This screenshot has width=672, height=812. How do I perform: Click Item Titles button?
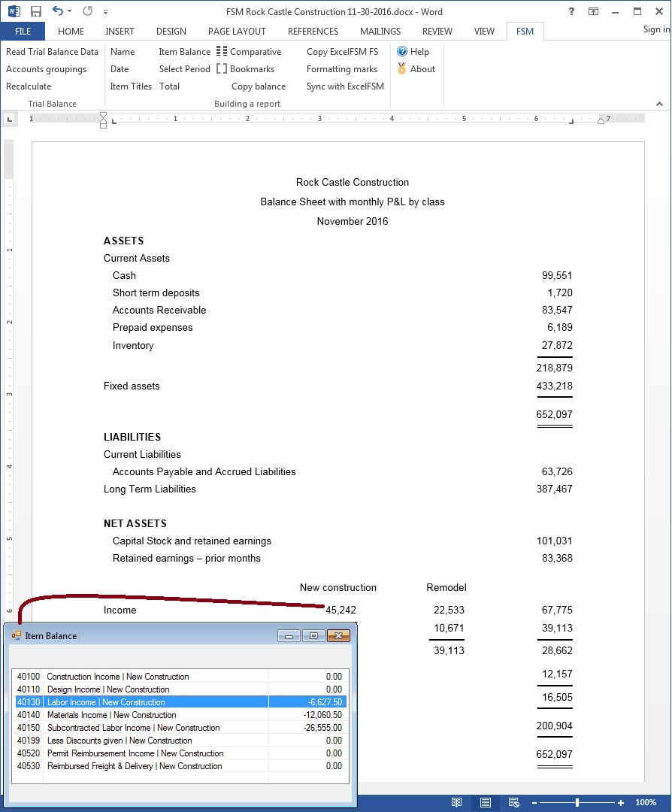(x=131, y=86)
